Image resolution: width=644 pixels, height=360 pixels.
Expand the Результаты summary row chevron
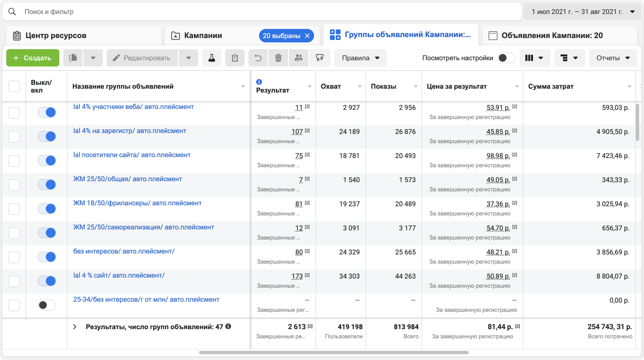75,327
